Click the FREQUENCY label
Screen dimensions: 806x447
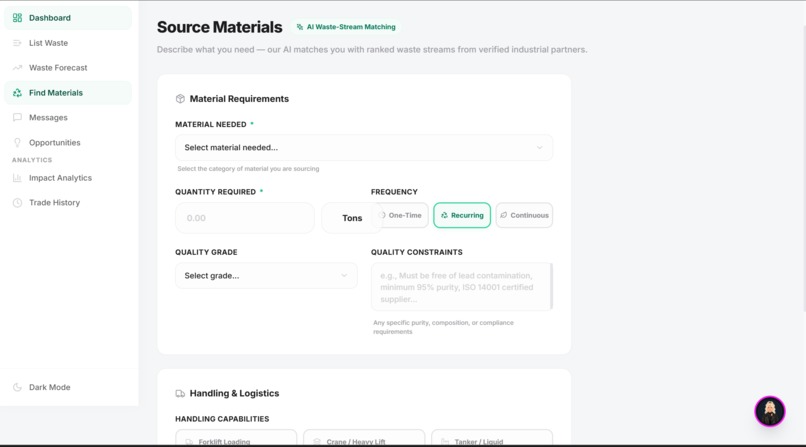pyautogui.click(x=394, y=192)
